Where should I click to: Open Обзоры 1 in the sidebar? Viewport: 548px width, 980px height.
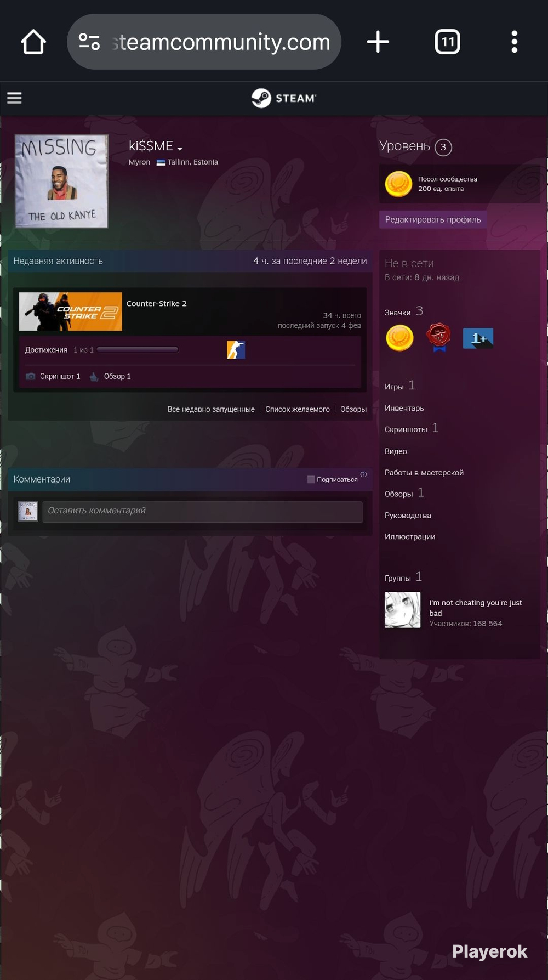[x=404, y=493]
